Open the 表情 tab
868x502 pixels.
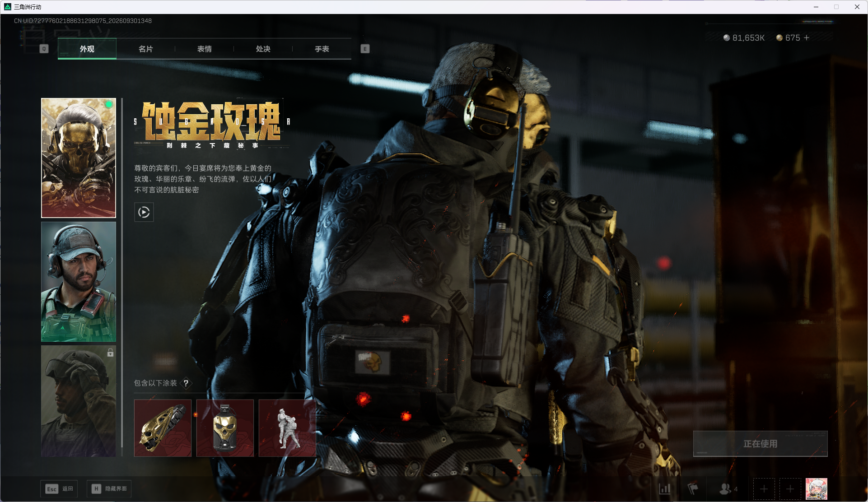click(205, 49)
